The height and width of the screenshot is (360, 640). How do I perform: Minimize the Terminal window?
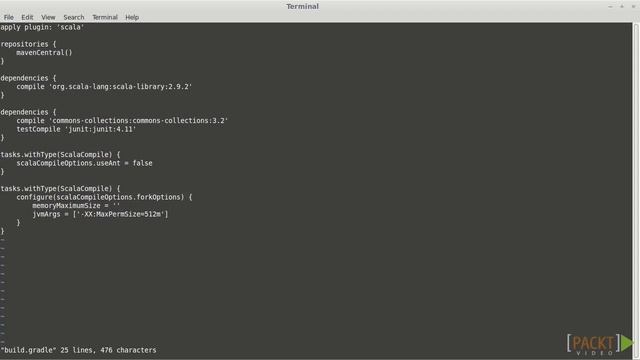click(x=610, y=7)
